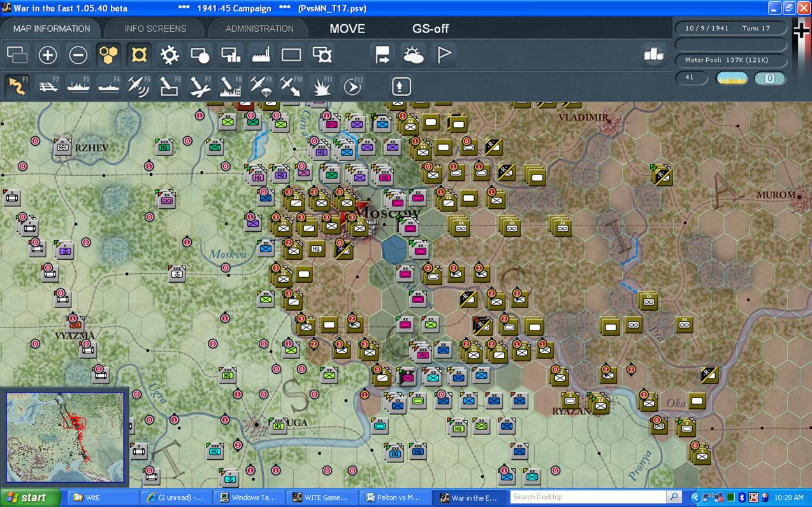Screen dimensions: 812x507
Task: Click the MOVE mode label
Action: [x=347, y=29]
